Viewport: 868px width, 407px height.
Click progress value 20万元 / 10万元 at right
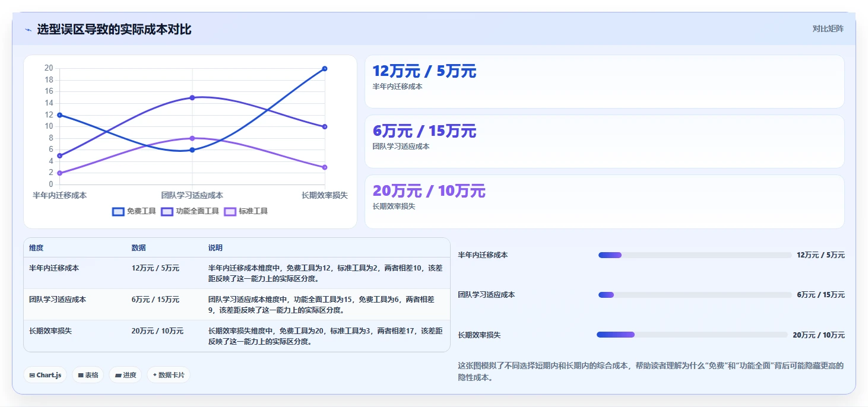(x=819, y=335)
